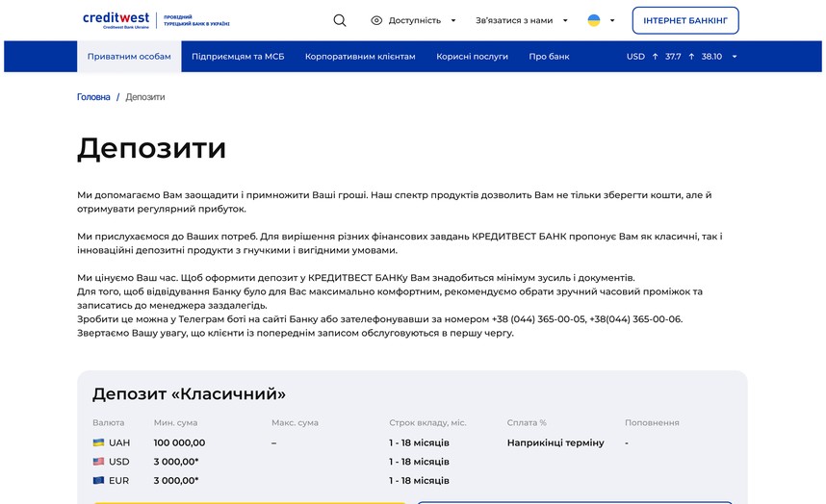Click the accessibility eye icon
Screen dimensions: 826x504
pyautogui.click(x=376, y=20)
